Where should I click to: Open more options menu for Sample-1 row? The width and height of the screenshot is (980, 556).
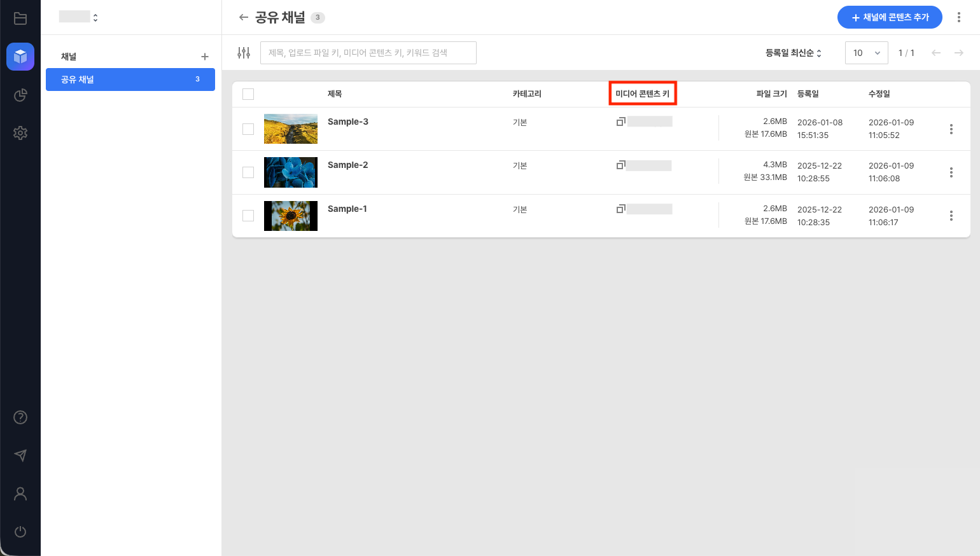951,216
